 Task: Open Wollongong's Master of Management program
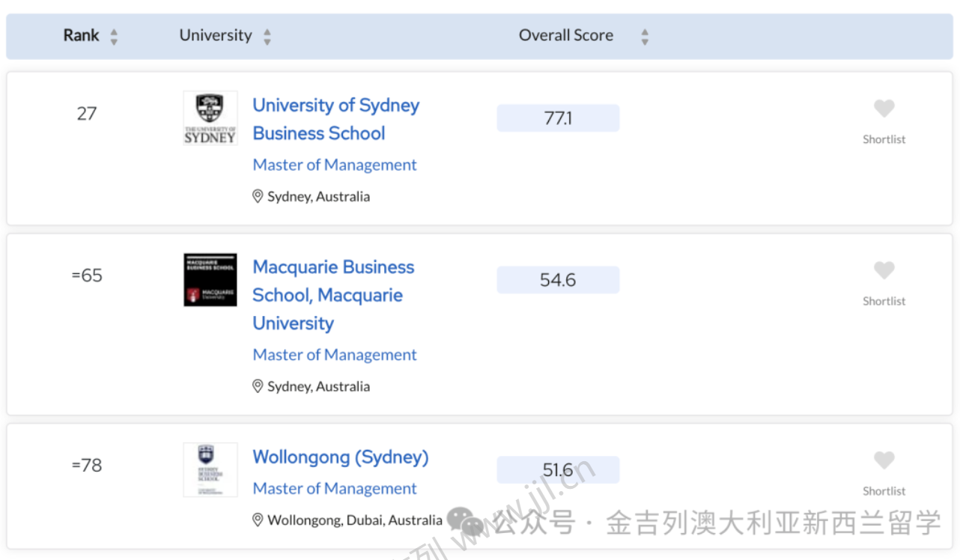tap(335, 488)
